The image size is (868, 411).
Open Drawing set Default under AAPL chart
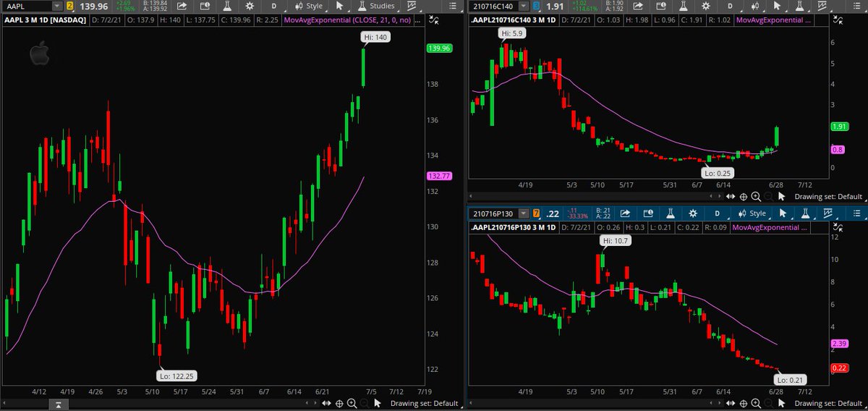pyautogui.click(x=424, y=403)
